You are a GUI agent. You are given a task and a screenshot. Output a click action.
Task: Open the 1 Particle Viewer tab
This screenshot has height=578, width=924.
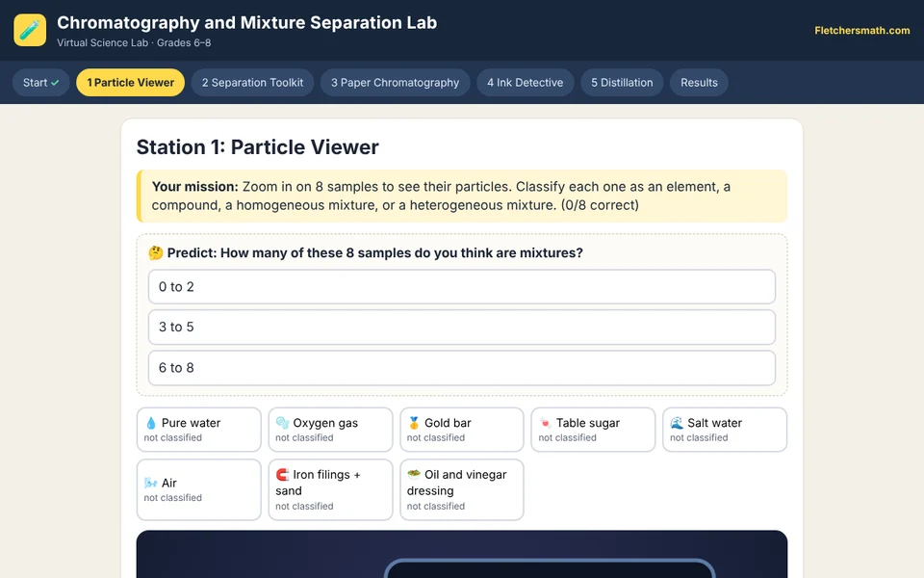pyautogui.click(x=130, y=83)
